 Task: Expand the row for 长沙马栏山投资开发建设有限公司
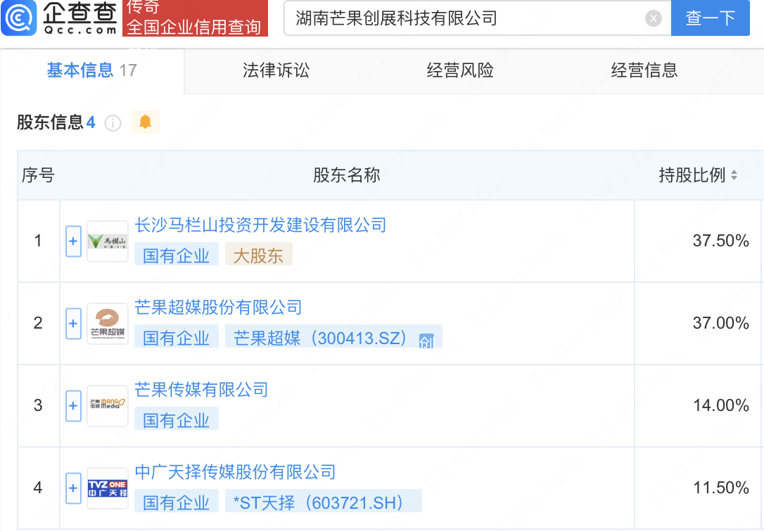click(73, 241)
